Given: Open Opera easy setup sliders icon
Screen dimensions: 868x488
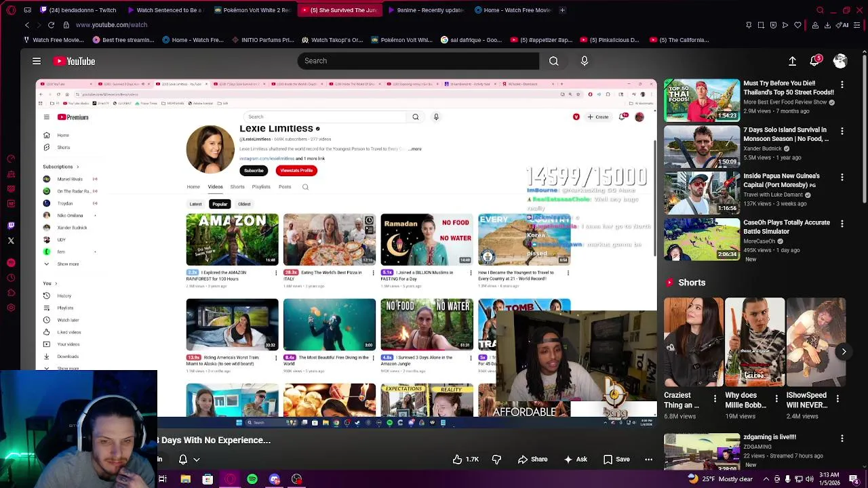Looking at the screenshot, I should tap(858, 25).
